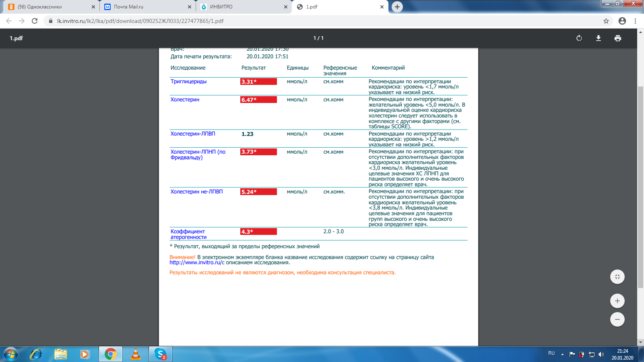The image size is (644, 362).
Task: Click the fit to page button
Action: [x=617, y=277]
